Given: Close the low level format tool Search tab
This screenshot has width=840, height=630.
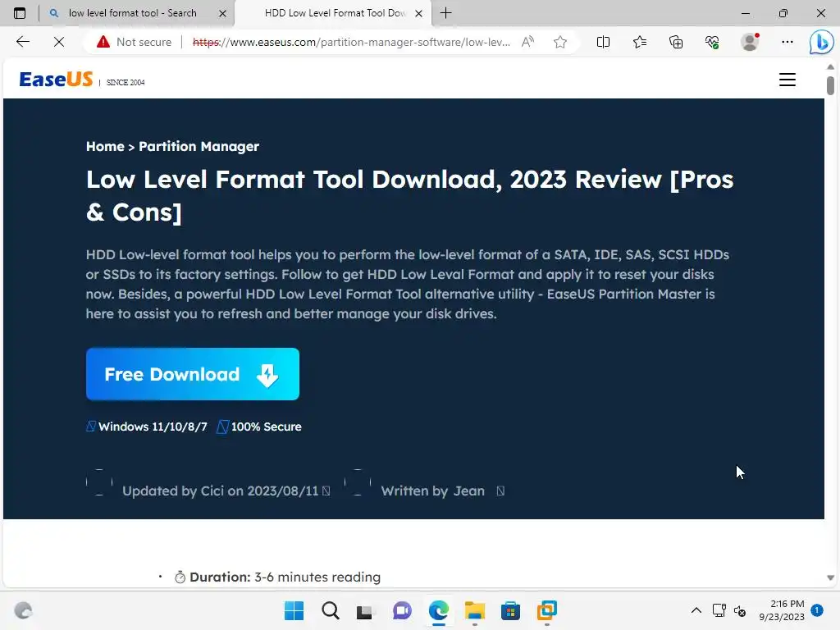Looking at the screenshot, I should tap(222, 13).
